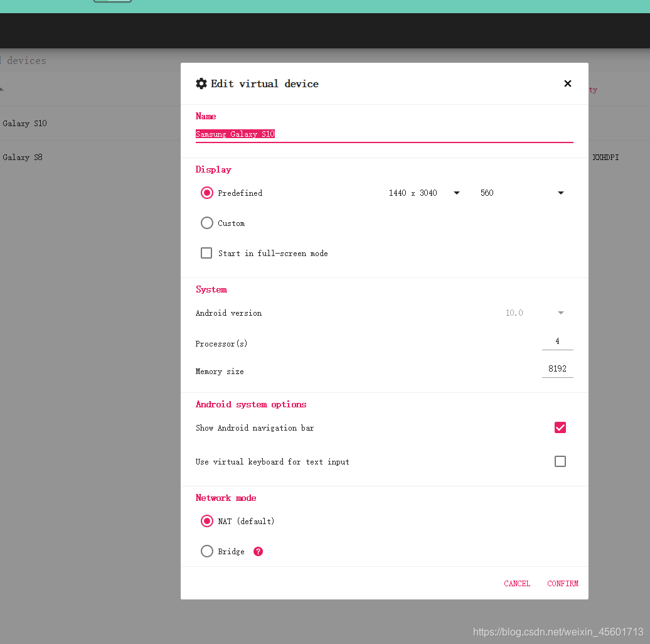Click the Cancel button

[x=517, y=584]
